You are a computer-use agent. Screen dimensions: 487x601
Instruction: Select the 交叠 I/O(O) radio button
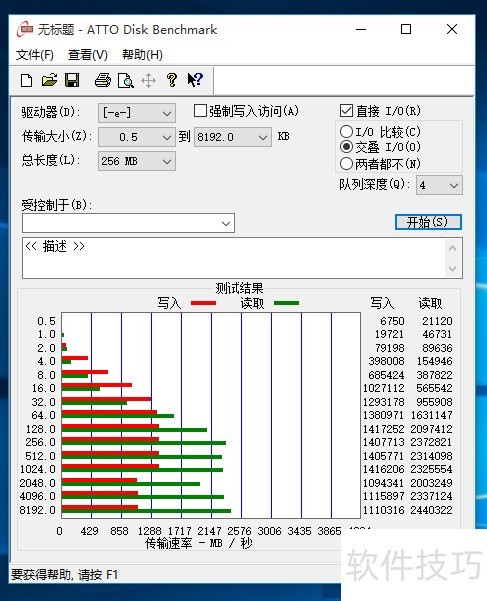(346, 147)
